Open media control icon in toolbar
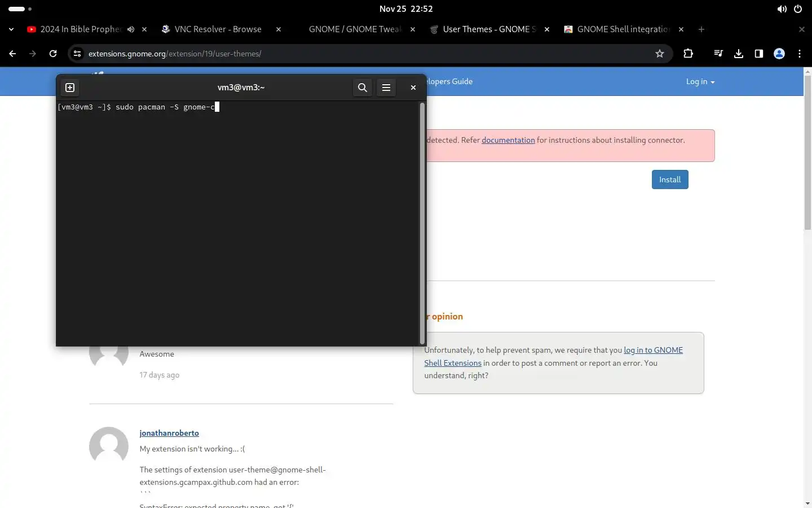 [x=718, y=54]
